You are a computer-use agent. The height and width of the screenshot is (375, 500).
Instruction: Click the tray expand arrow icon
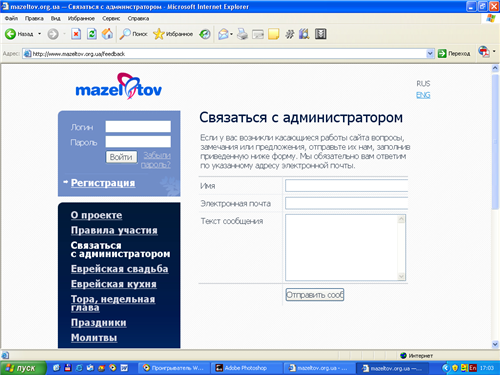445,368
